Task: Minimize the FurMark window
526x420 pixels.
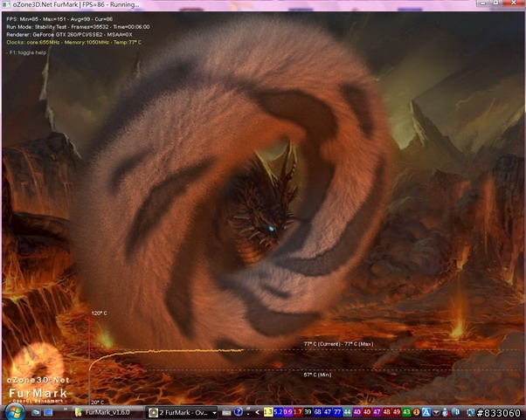Action: click(482, 3)
